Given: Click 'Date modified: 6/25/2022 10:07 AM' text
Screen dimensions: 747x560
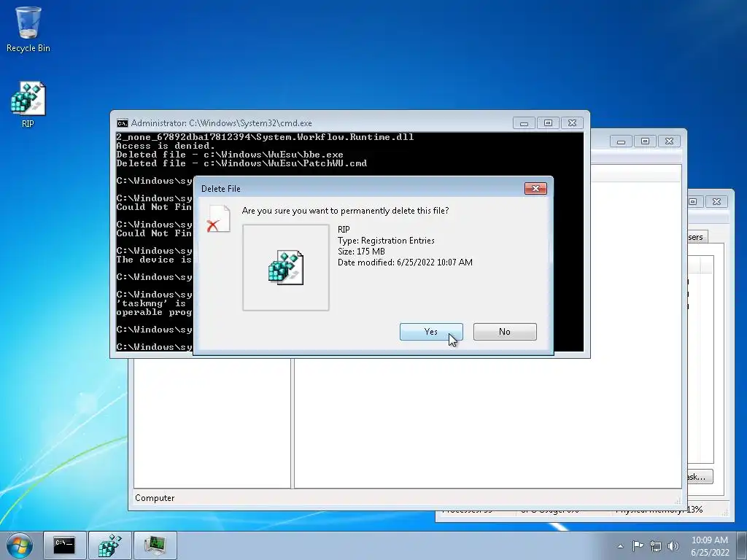Looking at the screenshot, I should (x=405, y=262).
